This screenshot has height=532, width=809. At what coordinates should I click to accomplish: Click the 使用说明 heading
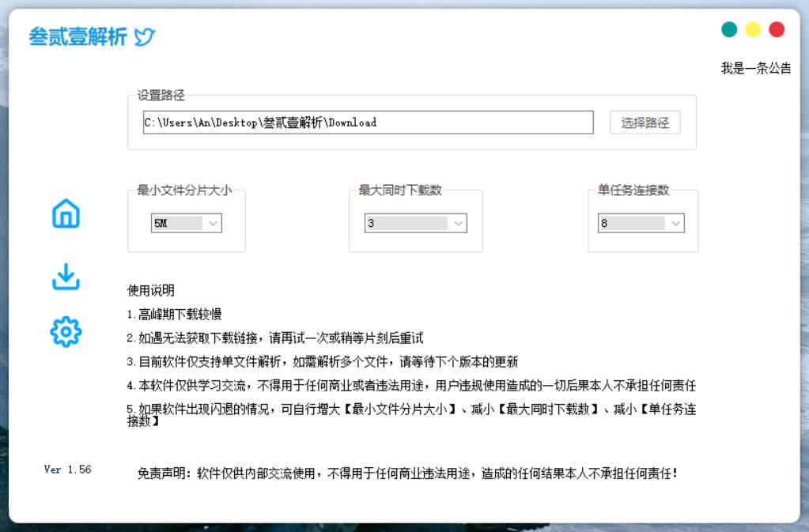pyautogui.click(x=151, y=290)
